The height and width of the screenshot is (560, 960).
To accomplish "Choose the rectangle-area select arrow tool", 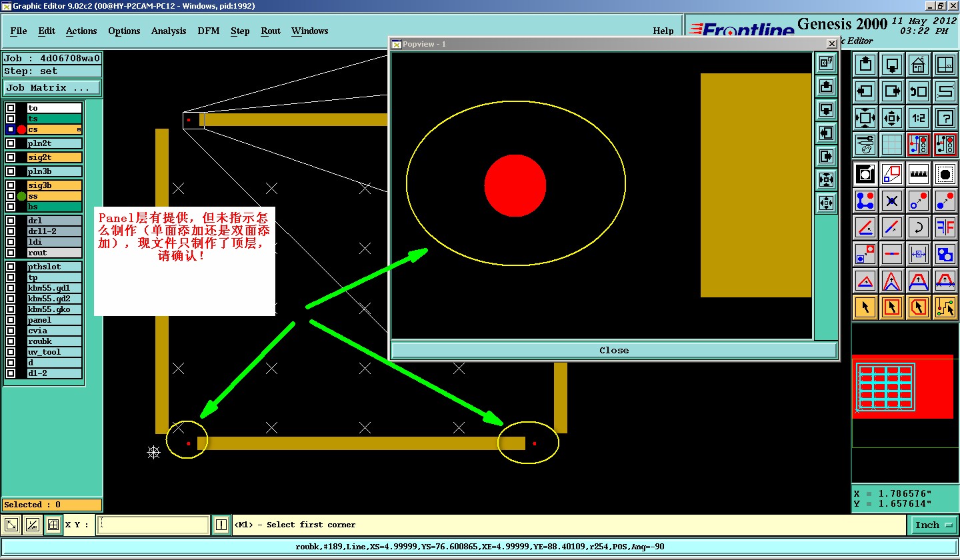I will pyautogui.click(x=892, y=307).
